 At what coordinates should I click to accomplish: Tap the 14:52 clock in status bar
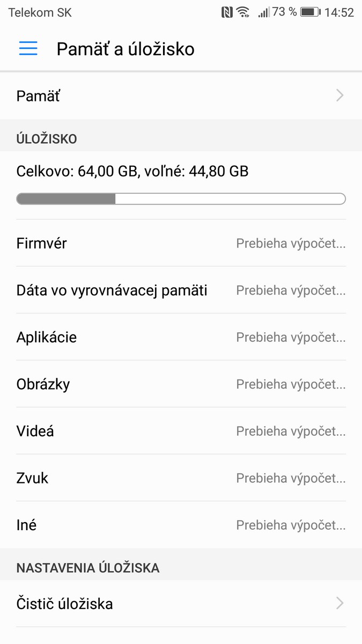click(x=339, y=12)
